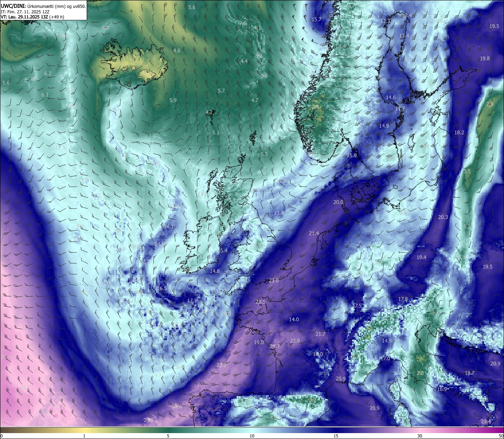Click the 15.7 value label
The image size is (504, 439).
tap(317, 20)
